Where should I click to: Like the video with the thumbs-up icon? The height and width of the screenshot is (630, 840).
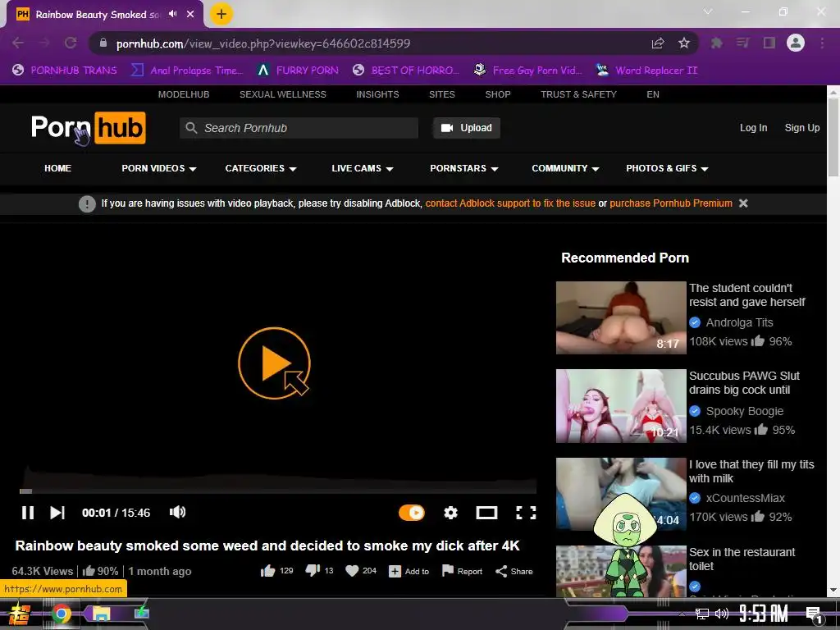coord(268,571)
